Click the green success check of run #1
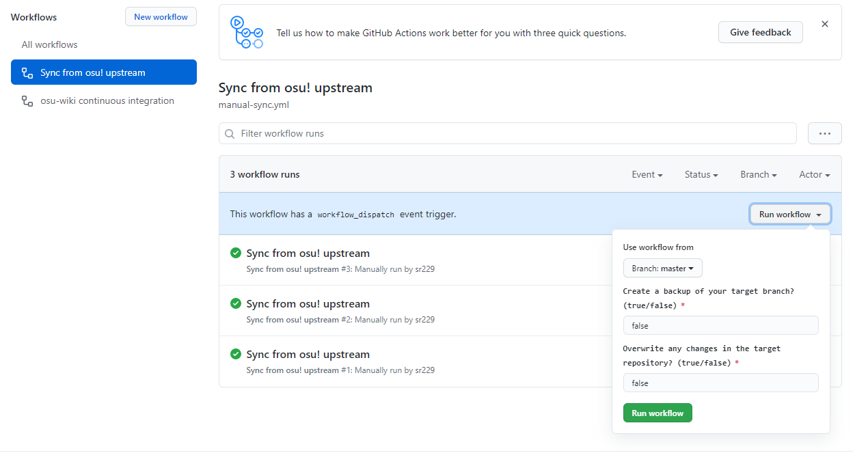The width and height of the screenshot is (868, 453). click(236, 354)
